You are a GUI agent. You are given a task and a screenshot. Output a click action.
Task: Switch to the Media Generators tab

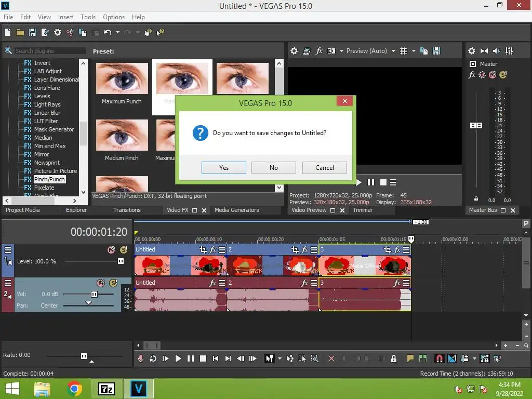pyautogui.click(x=236, y=210)
